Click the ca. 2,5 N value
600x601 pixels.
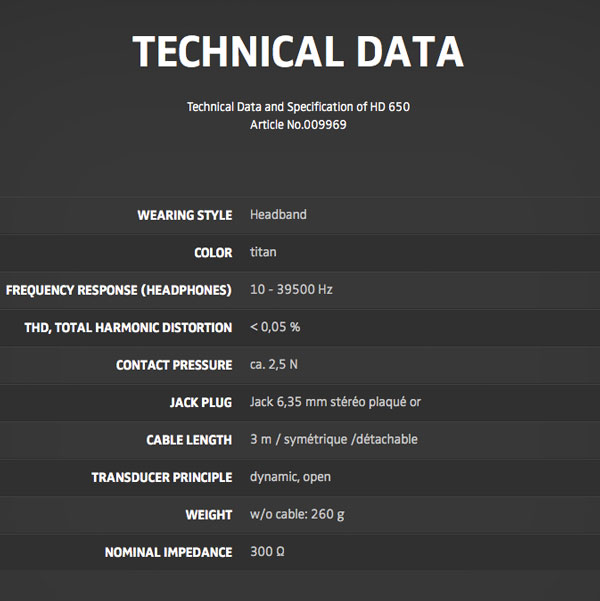[x=274, y=365]
